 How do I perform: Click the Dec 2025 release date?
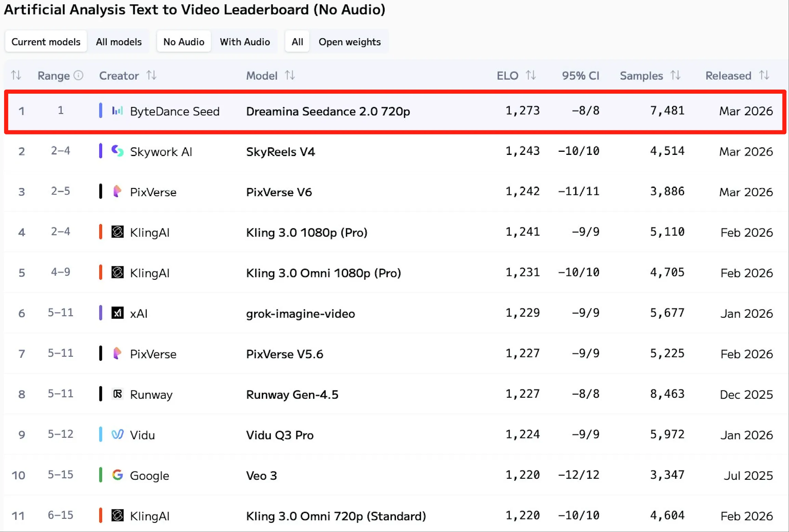(746, 395)
